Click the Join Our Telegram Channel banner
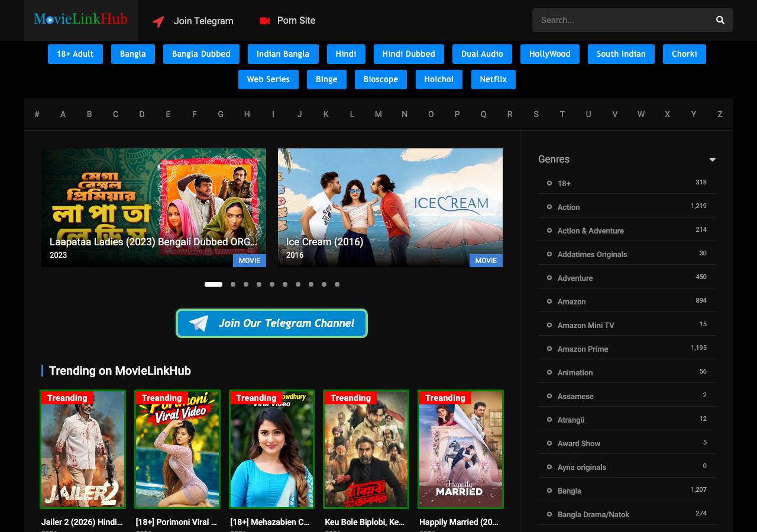Viewport: 757px width, 532px height. [271, 323]
